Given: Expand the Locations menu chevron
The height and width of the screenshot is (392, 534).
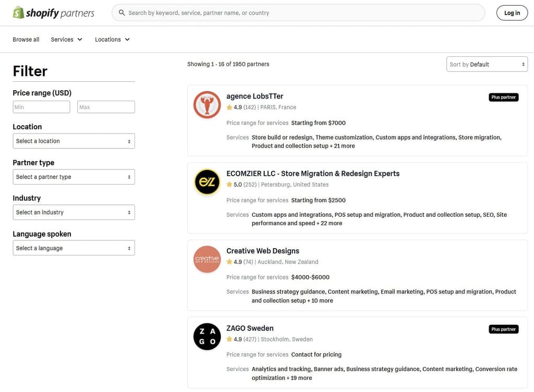Looking at the screenshot, I should pyautogui.click(x=127, y=40).
